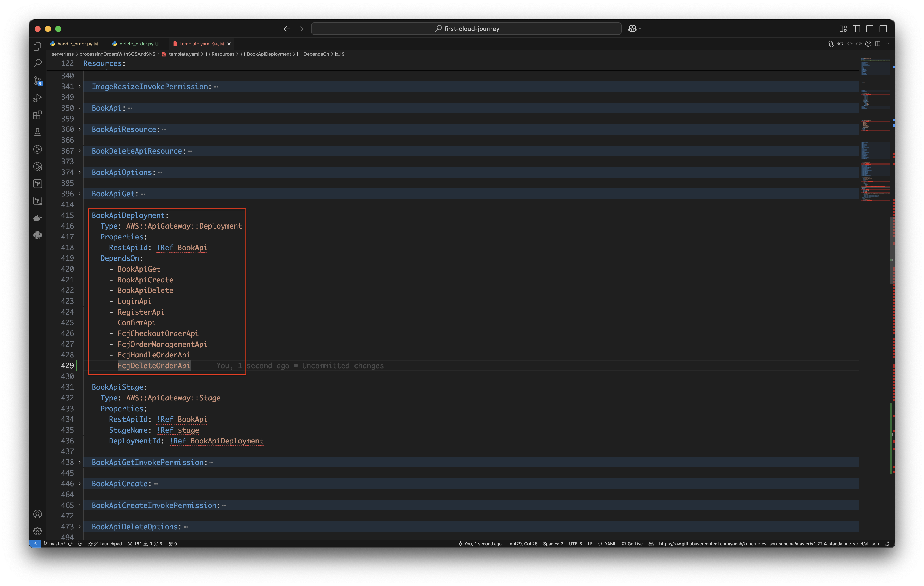The height and width of the screenshot is (586, 924).
Task: Open Run and Debug view
Action: click(x=37, y=98)
